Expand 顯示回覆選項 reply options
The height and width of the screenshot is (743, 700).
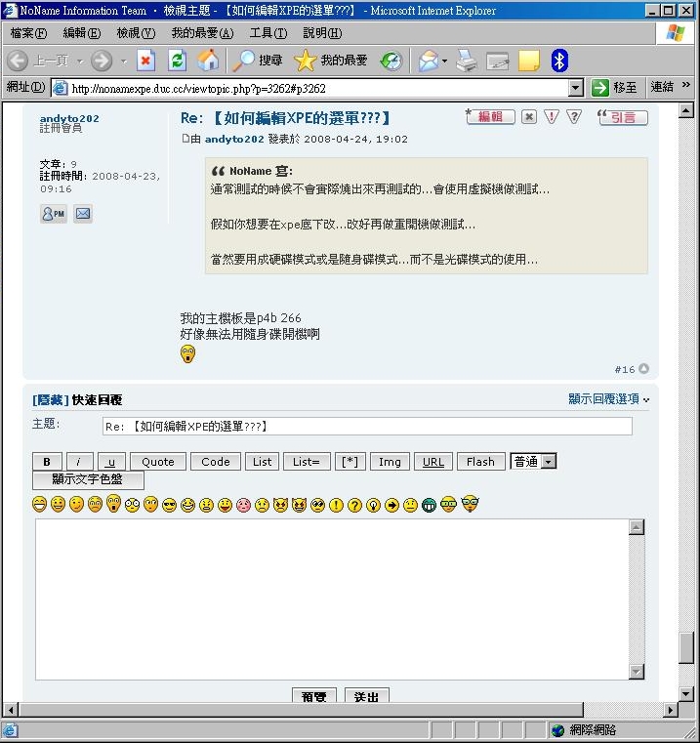coord(608,399)
